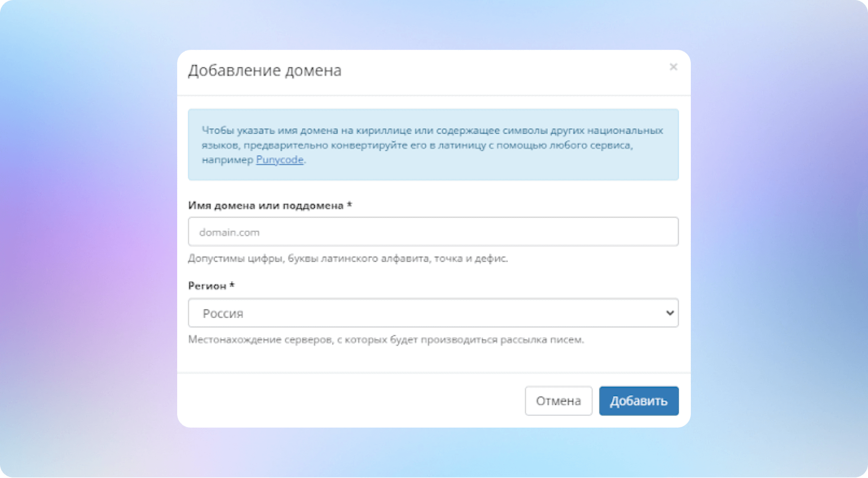Click the domain name input field

(x=433, y=232)
